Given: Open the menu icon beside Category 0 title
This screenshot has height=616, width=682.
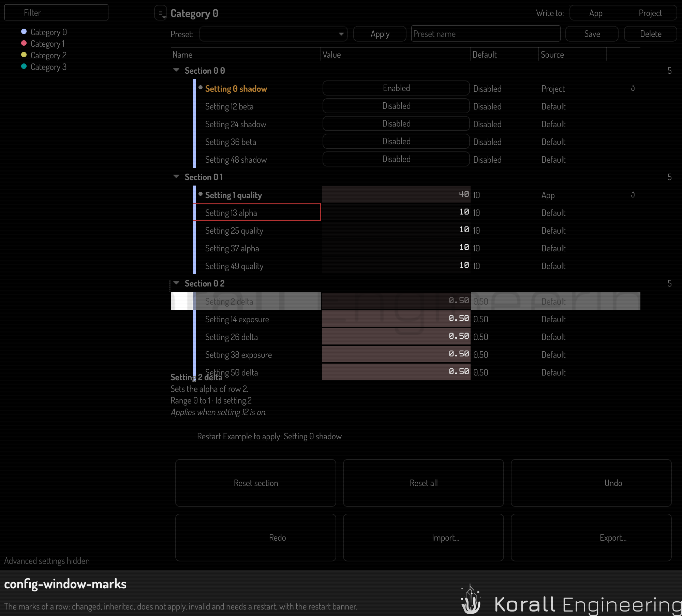Looking at the screenshot, I should [161, 13].
